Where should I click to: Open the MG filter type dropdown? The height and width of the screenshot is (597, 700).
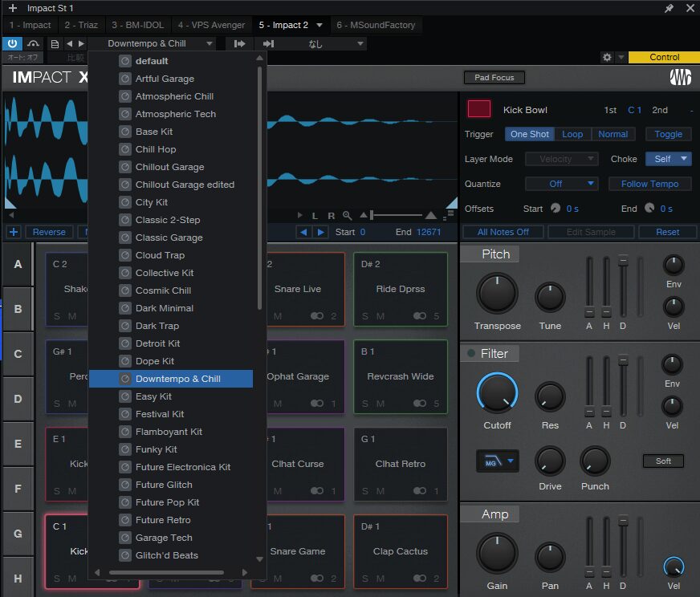(x=498, y=461)
